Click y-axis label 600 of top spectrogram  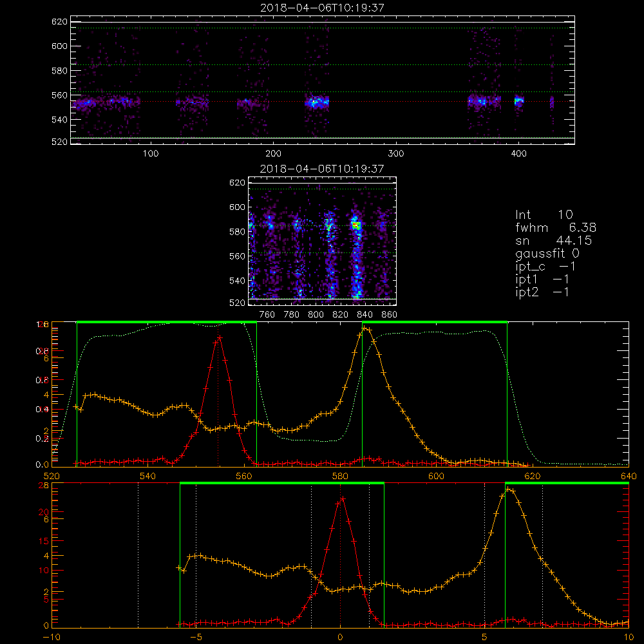(59, 46)
